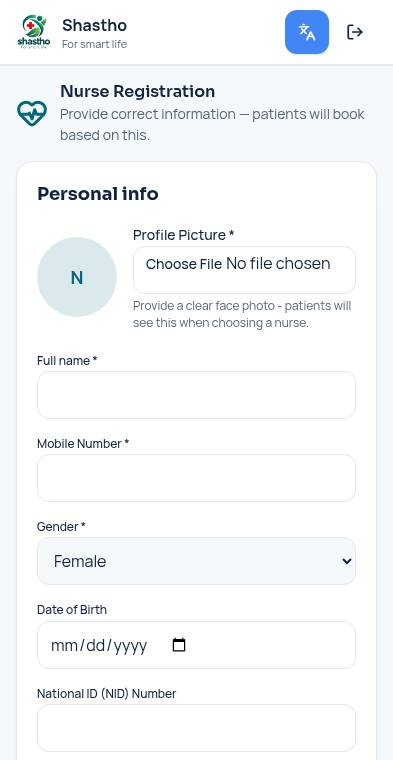Click the circular avatar placeholder with N
393x760 pixels.
click(x=77, y=277)
